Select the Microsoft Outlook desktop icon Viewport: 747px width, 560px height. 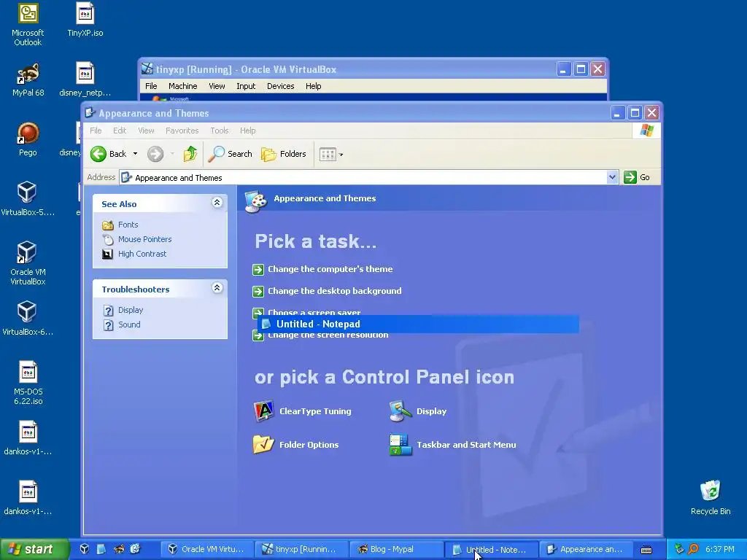(28, 25)
